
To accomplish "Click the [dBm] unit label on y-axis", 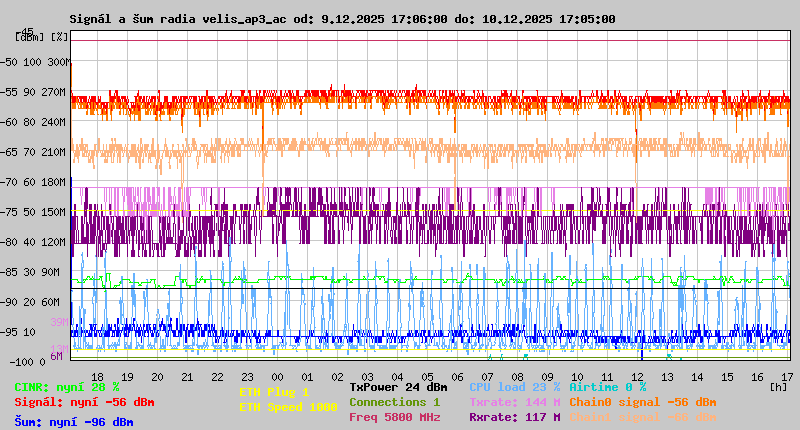I will tap(30, 36).
